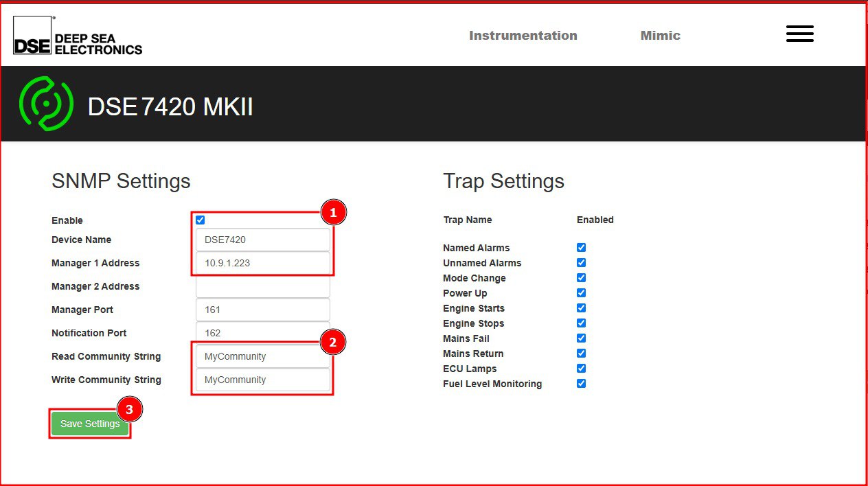The image size is (868, 486).
Task: Click the Manager Port field
Action: (x=263, y=310)
